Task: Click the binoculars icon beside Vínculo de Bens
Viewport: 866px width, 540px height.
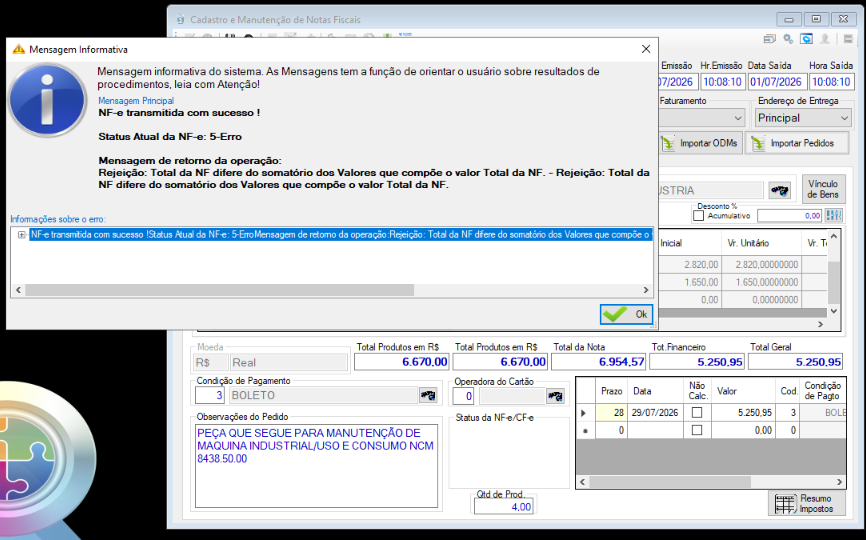Action: (x=779, y=190)
